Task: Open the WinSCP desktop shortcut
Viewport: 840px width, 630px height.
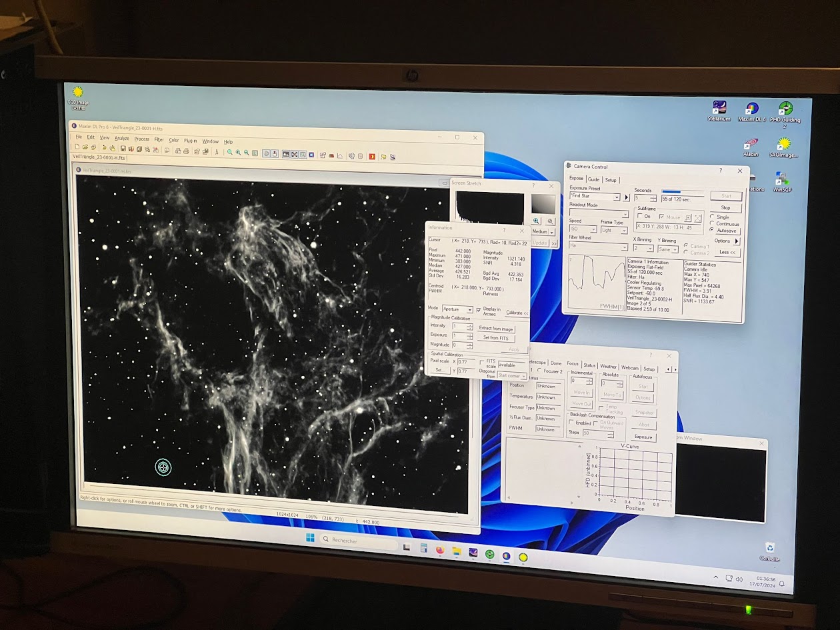Action: point(781,179)
